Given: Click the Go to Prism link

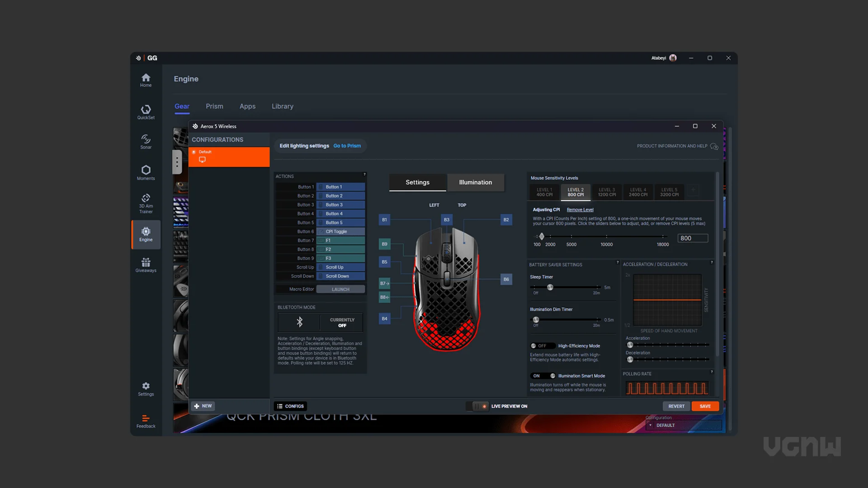Looking at the screenshot, I should [347, 146].
